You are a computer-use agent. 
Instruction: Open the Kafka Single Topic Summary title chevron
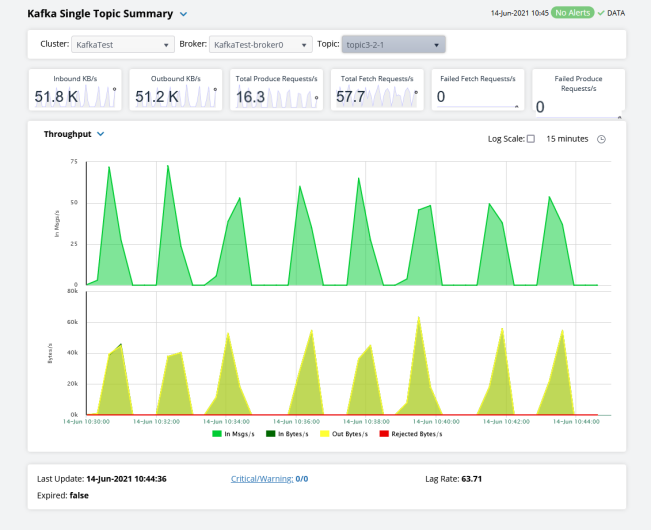[183, 14]
